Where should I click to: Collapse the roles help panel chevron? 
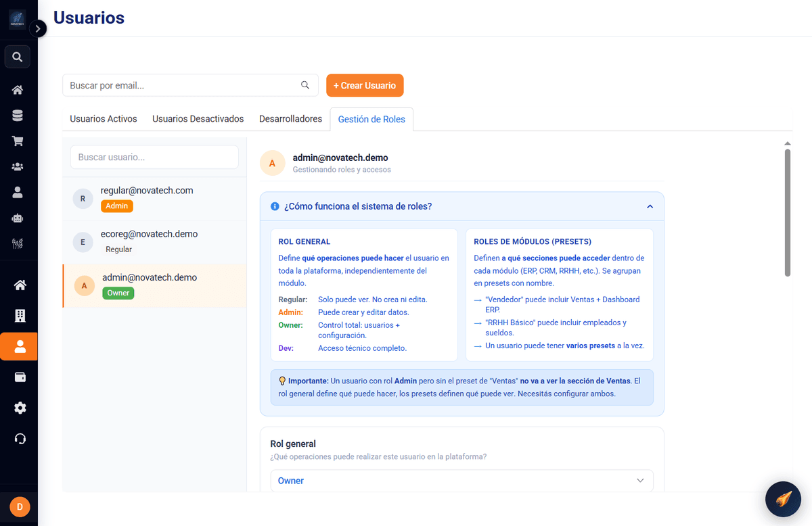click(650, 206)
